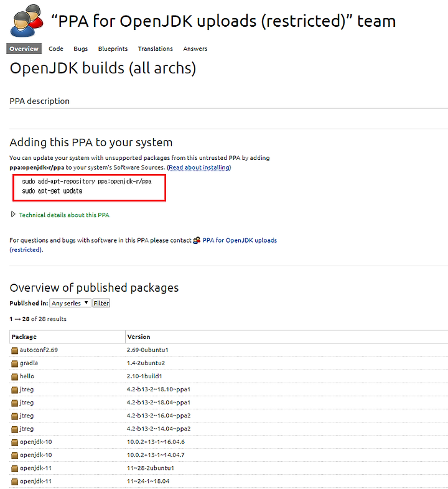This screenshot has height=489, width=448.
Task: Open the Blueprints tab
Action: coord(113,49)
